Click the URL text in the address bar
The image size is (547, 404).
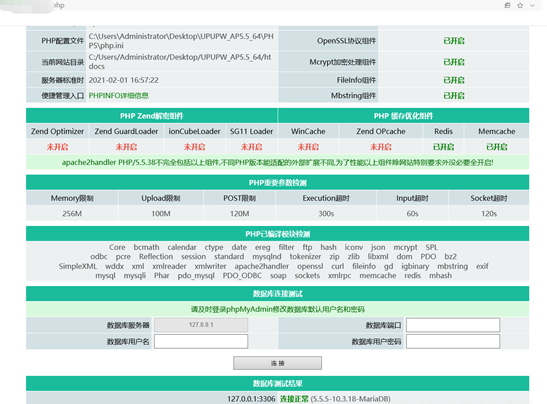59,5
